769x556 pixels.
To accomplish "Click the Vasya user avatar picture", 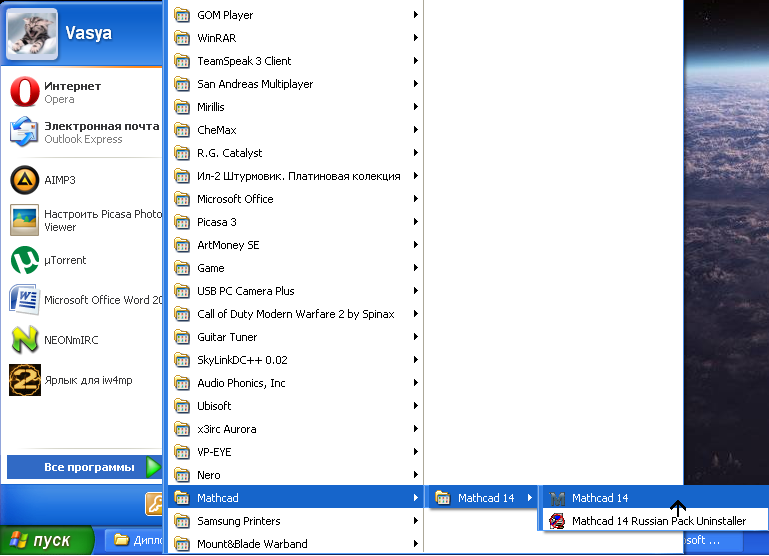I will 32,34.
